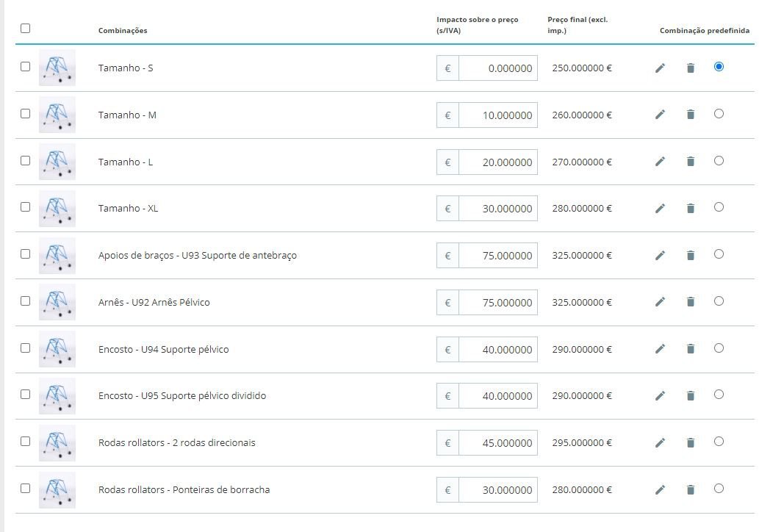Screen dimensions: 759x532
Task: Delete the Tamanho - XL combination
Action: (691, 209)
